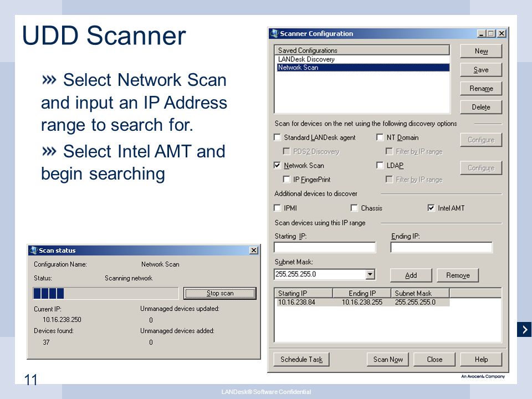Close the Scan status dialog
Viewport: 532px width, 399px height.
[x=253, y=250]
